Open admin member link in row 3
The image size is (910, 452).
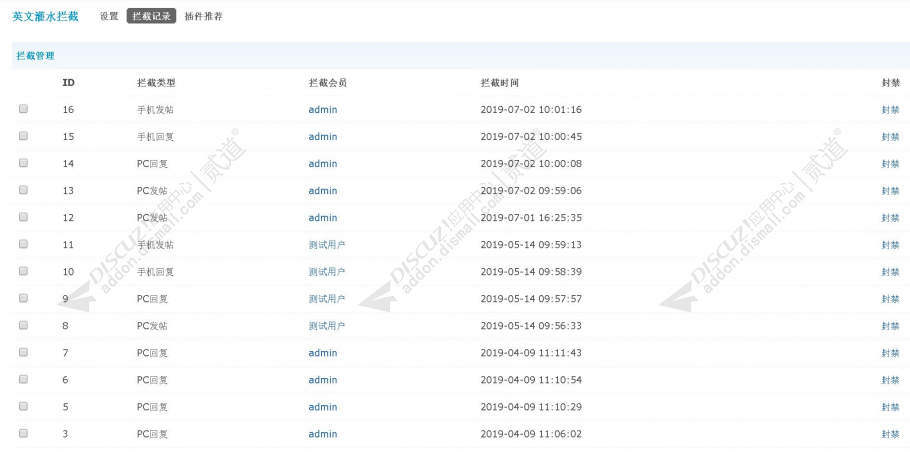click(323, 434)
